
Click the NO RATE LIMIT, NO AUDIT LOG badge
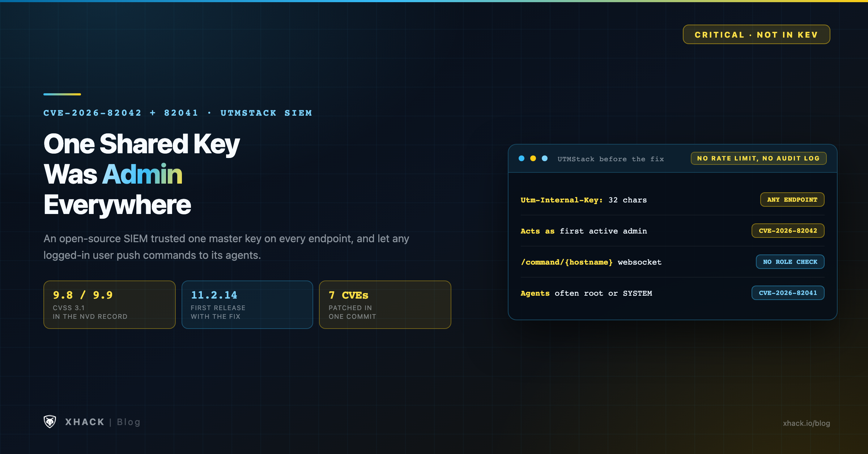pyautogui.click(x=758, y=158)
